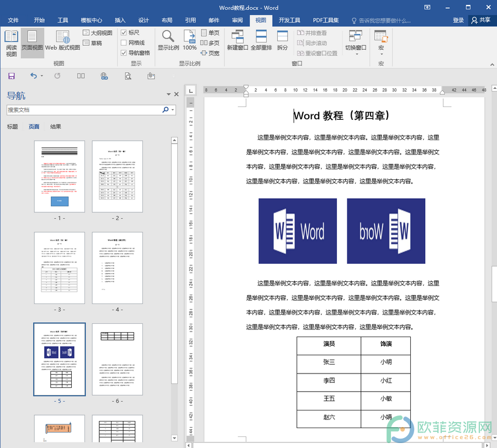Click Arrange All (全部重排)
Screen dimensions: 497x448
261,40
